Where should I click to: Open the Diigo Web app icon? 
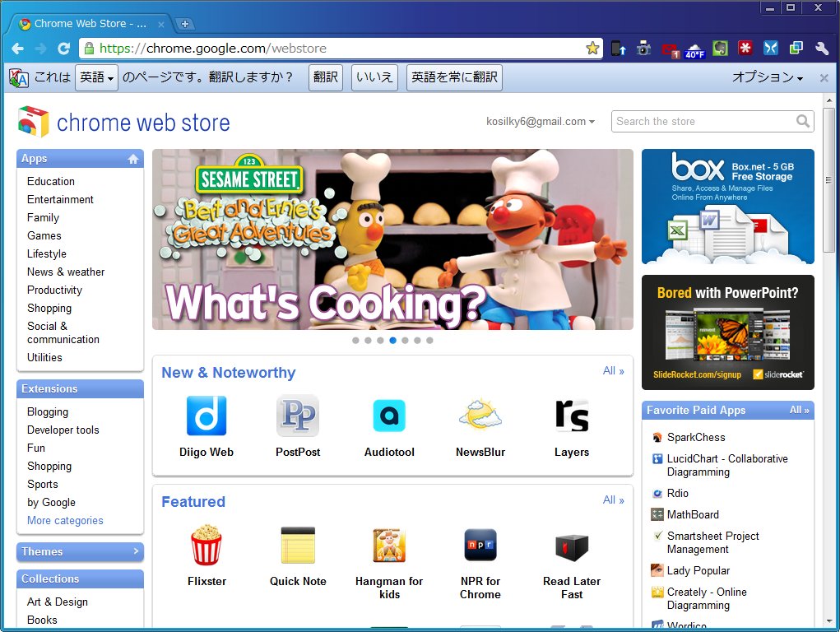[x=207, y=416]
